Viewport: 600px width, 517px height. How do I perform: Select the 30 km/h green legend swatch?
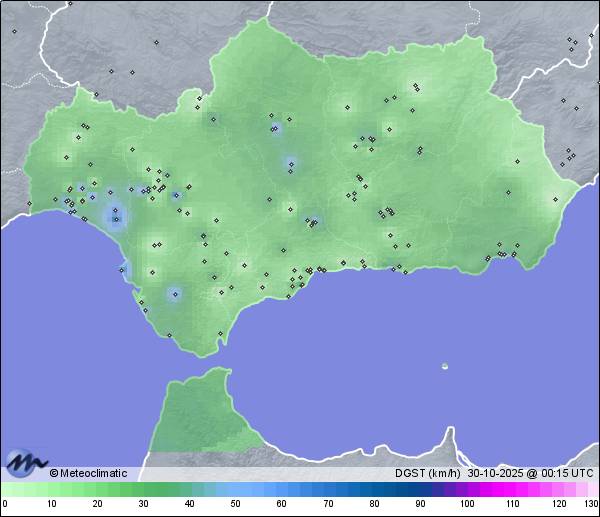143,489
